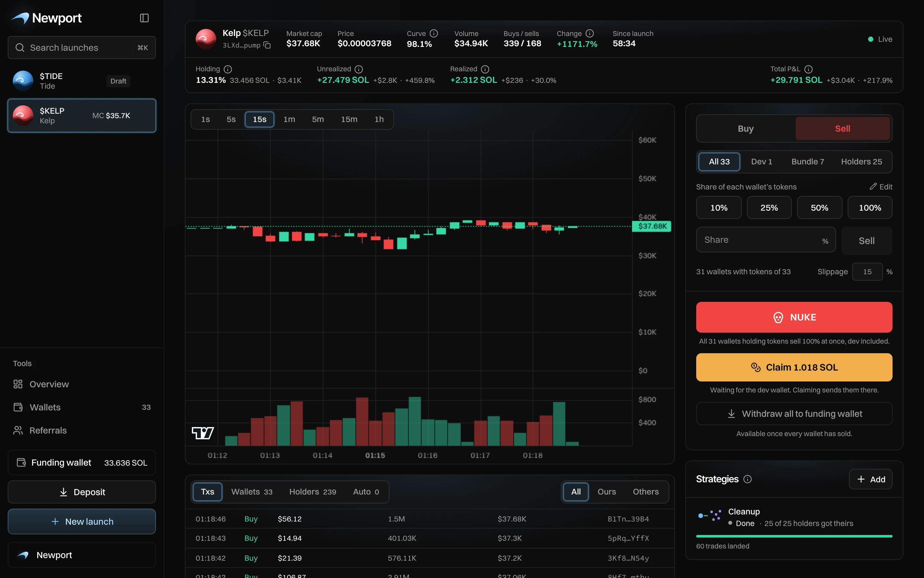The image size is (924, 578).
Task: Open the Referrals tool
Action: [82, 430]
